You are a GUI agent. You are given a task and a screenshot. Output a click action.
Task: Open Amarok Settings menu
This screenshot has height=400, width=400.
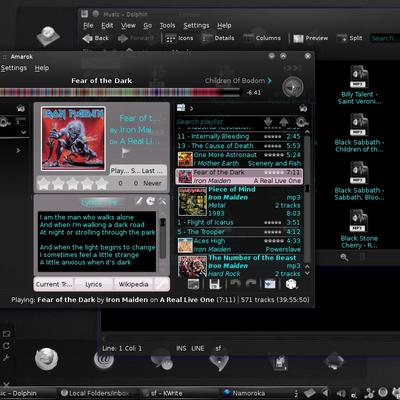click(x=14, y=68)
